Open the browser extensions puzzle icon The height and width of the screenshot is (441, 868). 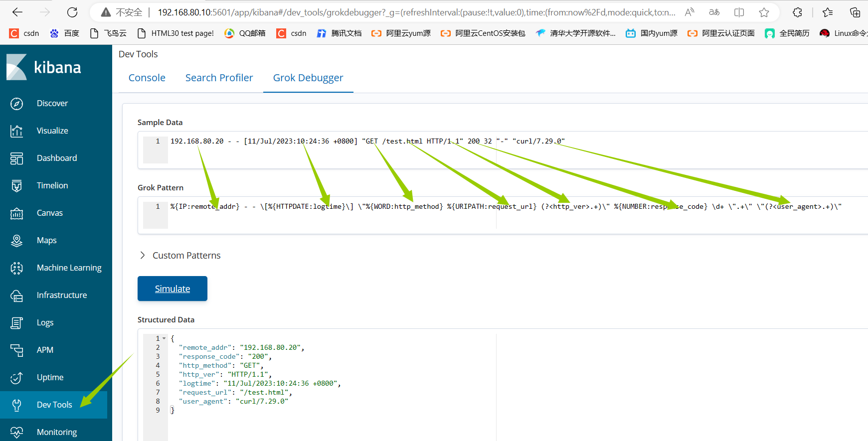[798, 12]
